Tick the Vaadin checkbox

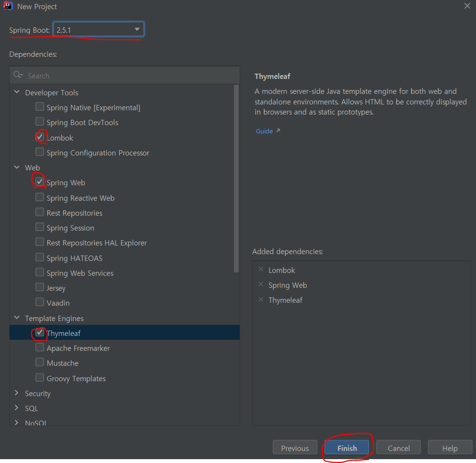click(x=39, y=302)
